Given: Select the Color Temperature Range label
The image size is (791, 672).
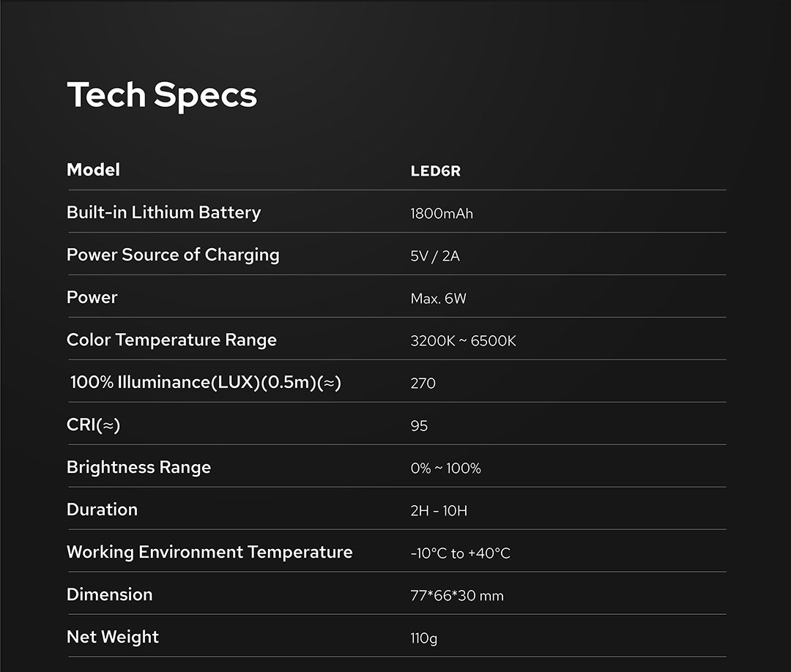Looking at the screenshot, I should click(x=171, y=340).
